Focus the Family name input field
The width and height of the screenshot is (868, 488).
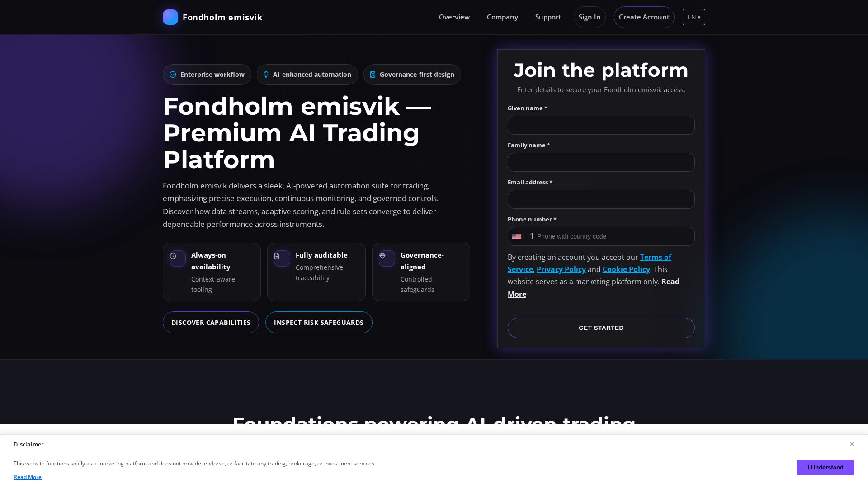[601, 162]
